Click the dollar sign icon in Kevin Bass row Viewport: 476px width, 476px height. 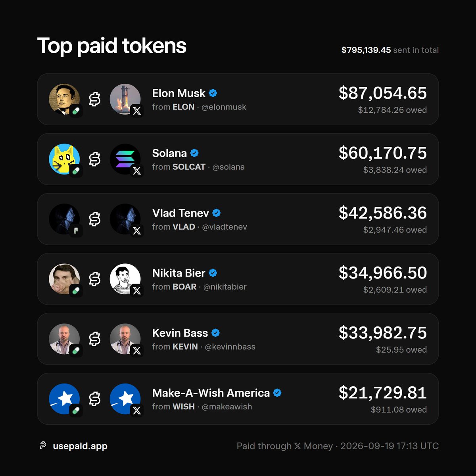pyautogui.click(x=95, y=339)
